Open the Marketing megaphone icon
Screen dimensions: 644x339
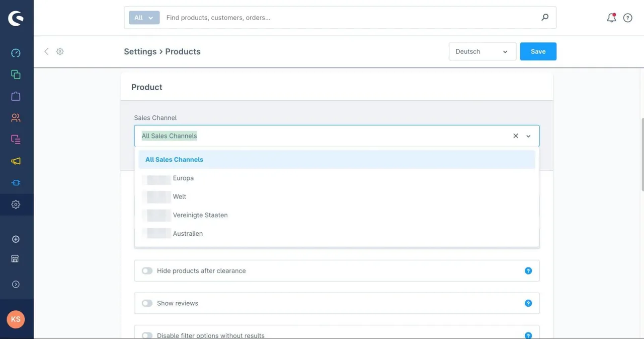coord(16,161)
